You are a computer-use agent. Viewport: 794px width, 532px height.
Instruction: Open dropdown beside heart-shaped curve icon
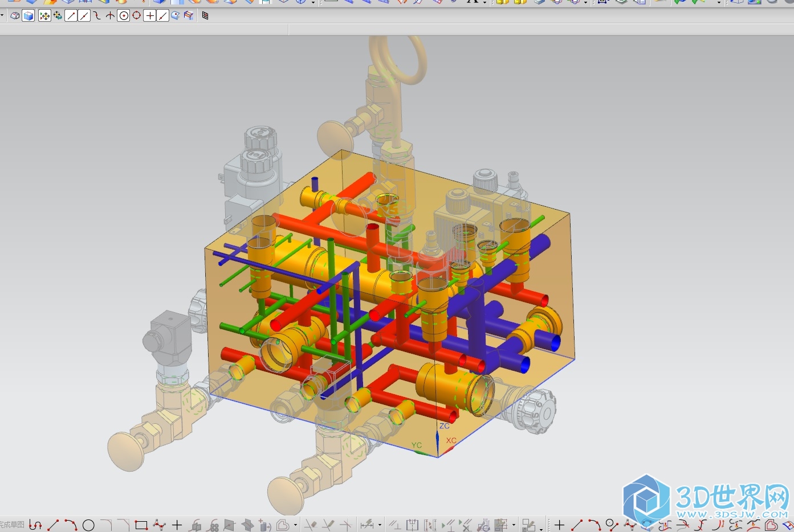click(x=295, y=525)
